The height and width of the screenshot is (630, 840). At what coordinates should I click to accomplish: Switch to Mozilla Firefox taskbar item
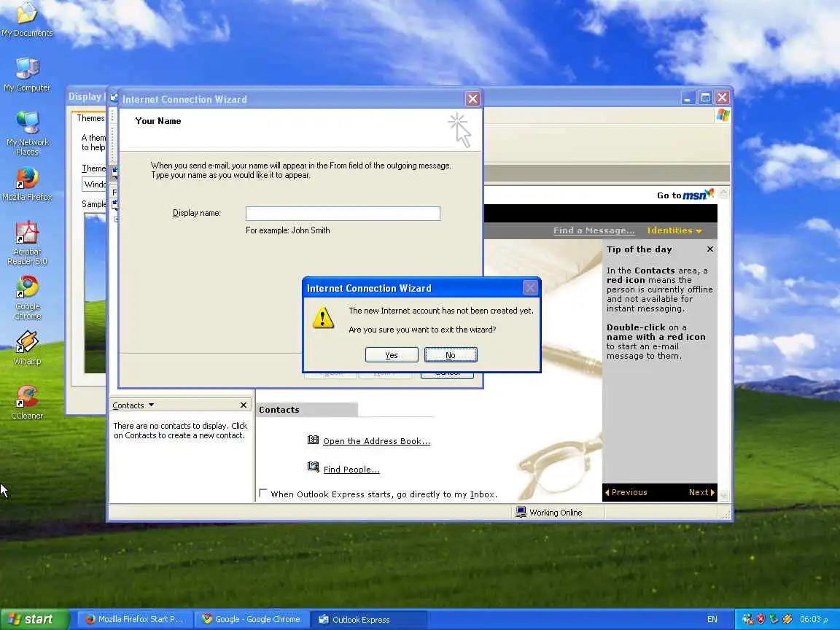tap(134, 619)
